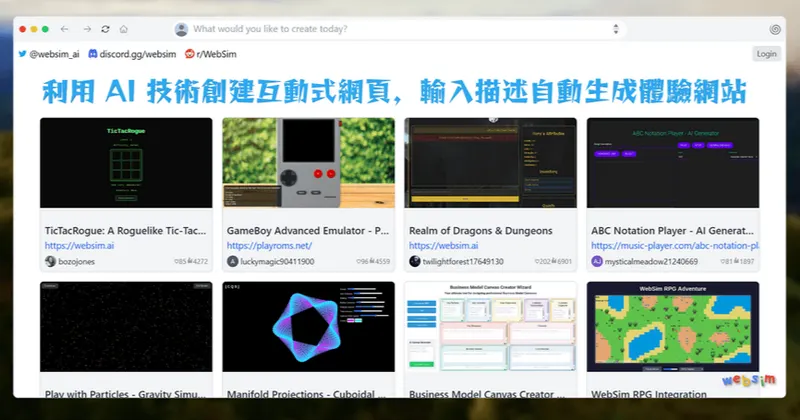Image resolution: width=800 pixels, height=420 pixels.
Task: Click the views count 1897 on ABC Notation card
Action: (x=746, y=261)
